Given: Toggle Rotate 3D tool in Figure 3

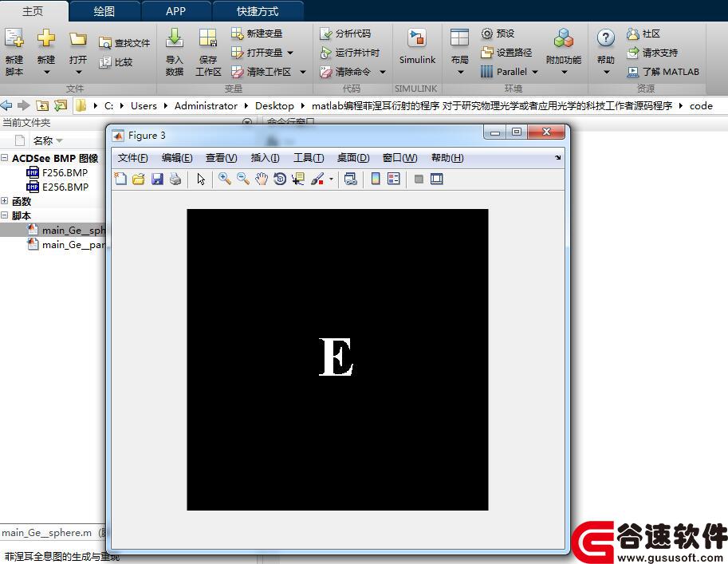Looking at the screenshot, I should click(280, 179).
